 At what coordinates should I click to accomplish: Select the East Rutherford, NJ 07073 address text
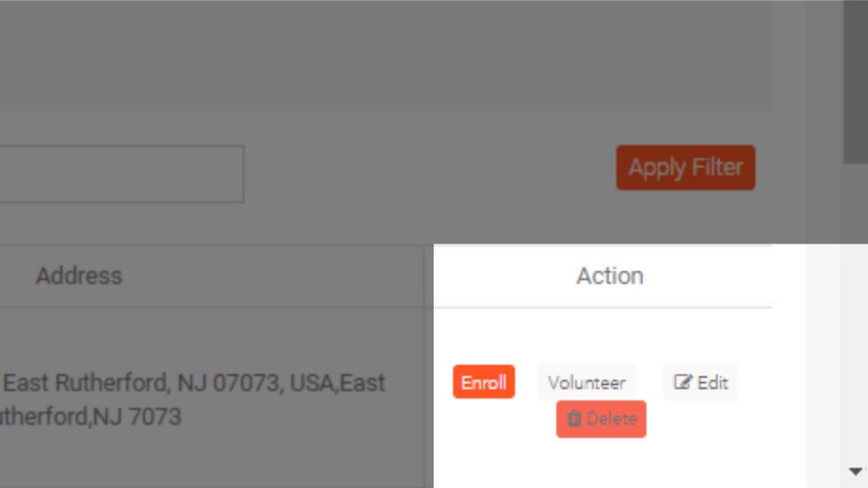click(194, 383)
